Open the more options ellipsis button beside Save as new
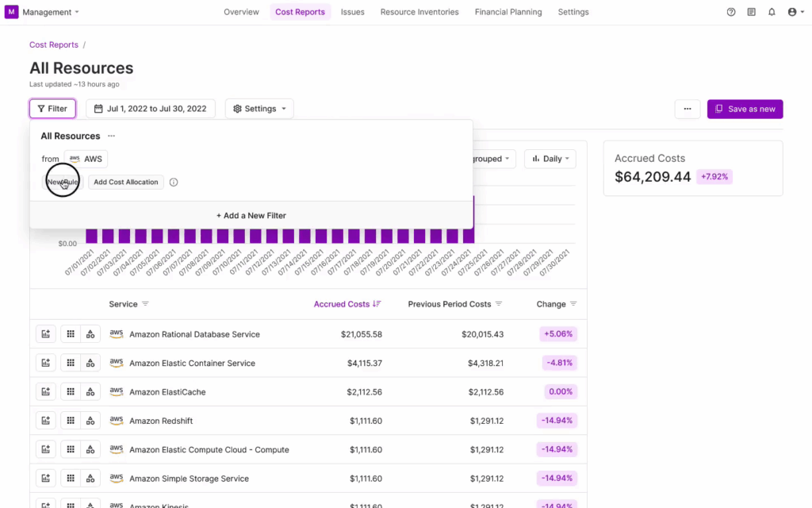This screenshot has height=508, width=812. click(x=688, y=109)
